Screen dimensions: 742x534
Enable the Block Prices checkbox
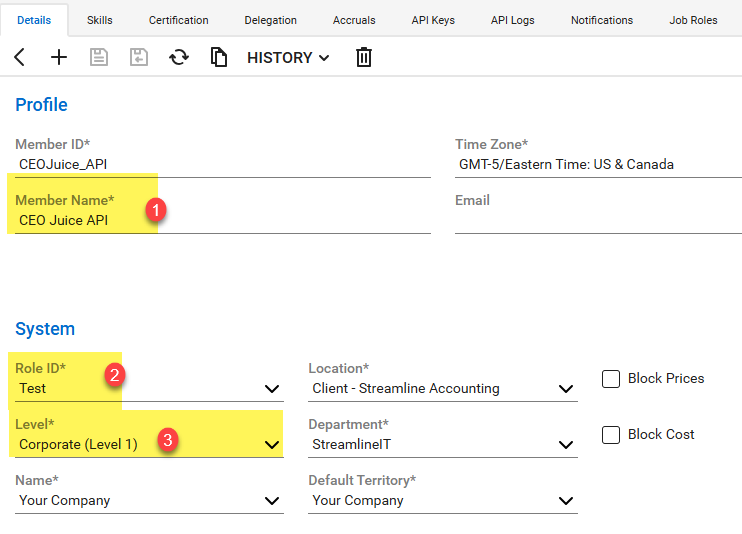[611, 379]
